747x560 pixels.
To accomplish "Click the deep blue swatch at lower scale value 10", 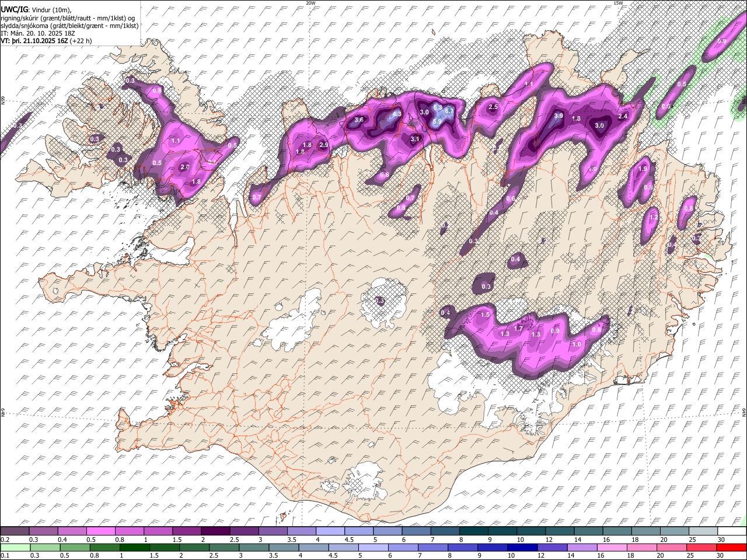I will click(x=523, y=547).
